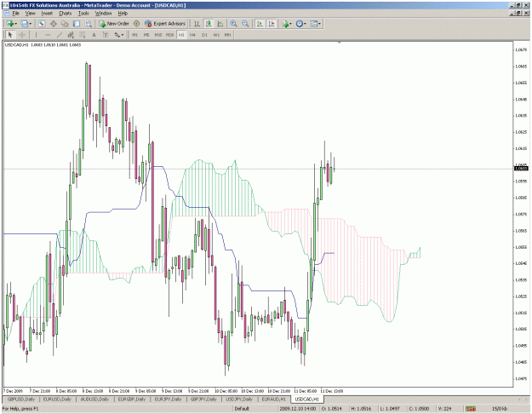
Task: Draw a vertical line
Action: (36, 35)
